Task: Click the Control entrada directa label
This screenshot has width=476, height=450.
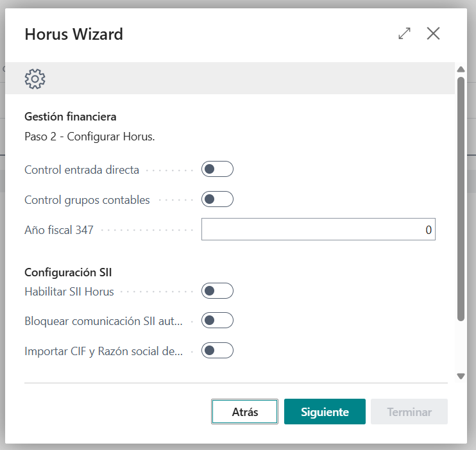Action: click(81, 170)
